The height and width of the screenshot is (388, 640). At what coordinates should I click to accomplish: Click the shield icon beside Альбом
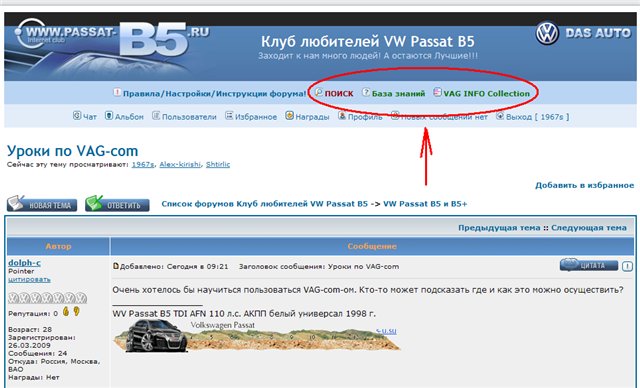tap(109, 115)
